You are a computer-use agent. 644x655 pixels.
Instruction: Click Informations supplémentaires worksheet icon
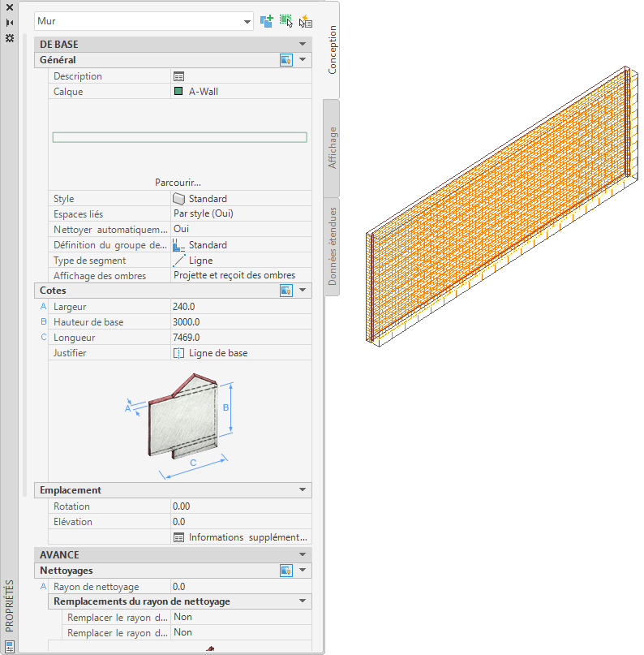pyautogui.click(x=178, y=537)
